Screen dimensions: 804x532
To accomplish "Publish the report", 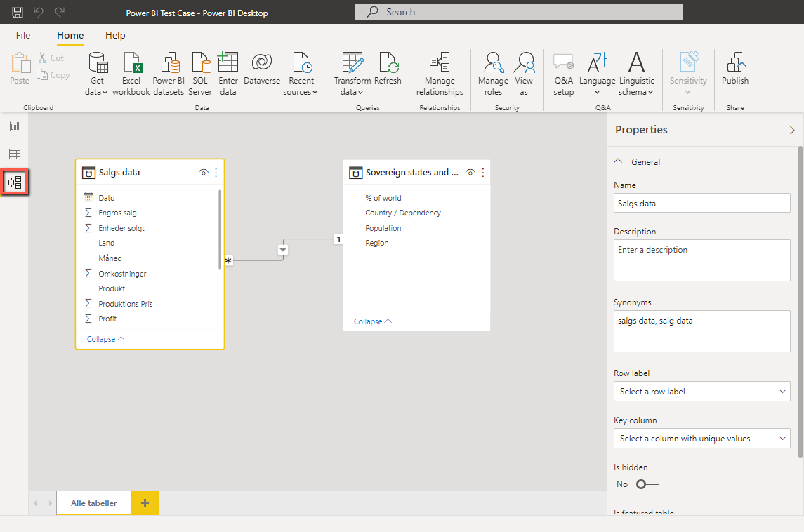I will click(x=735, y=69).
